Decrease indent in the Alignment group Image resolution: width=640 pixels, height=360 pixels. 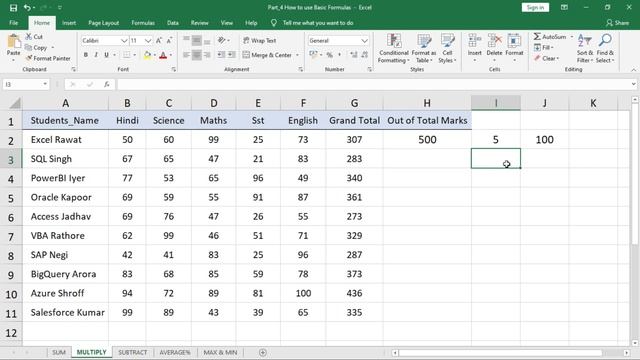coord(221,55)
